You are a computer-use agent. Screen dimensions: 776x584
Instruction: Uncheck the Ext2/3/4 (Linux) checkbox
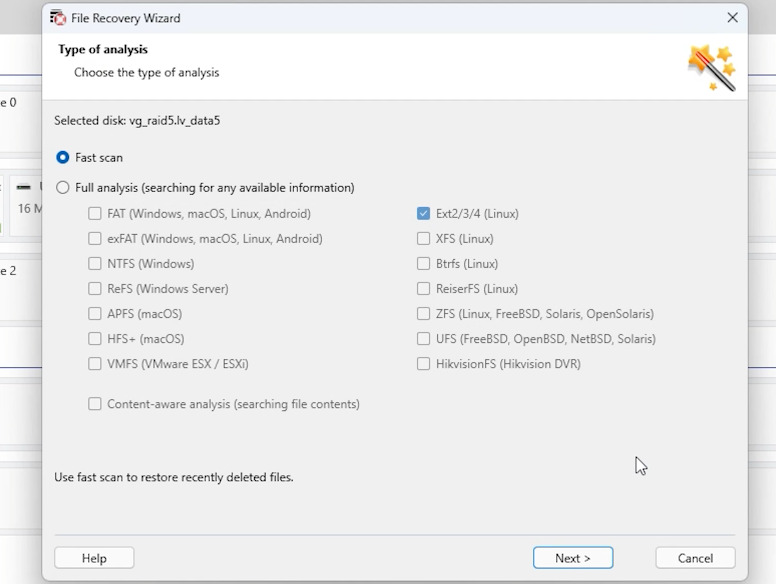(x=423, y=213)
